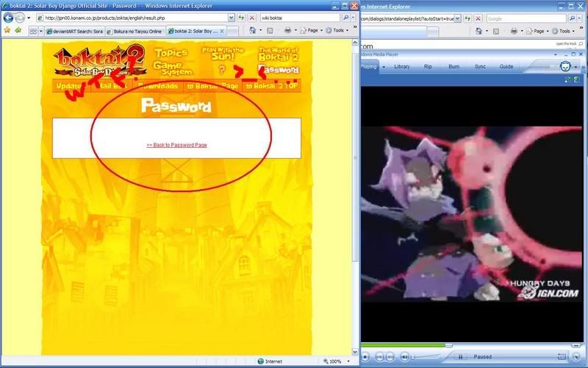Click search magnifier beside 'wiki boktai' box
The height and width of the screenshot is (368, 588).
[345, 17]
